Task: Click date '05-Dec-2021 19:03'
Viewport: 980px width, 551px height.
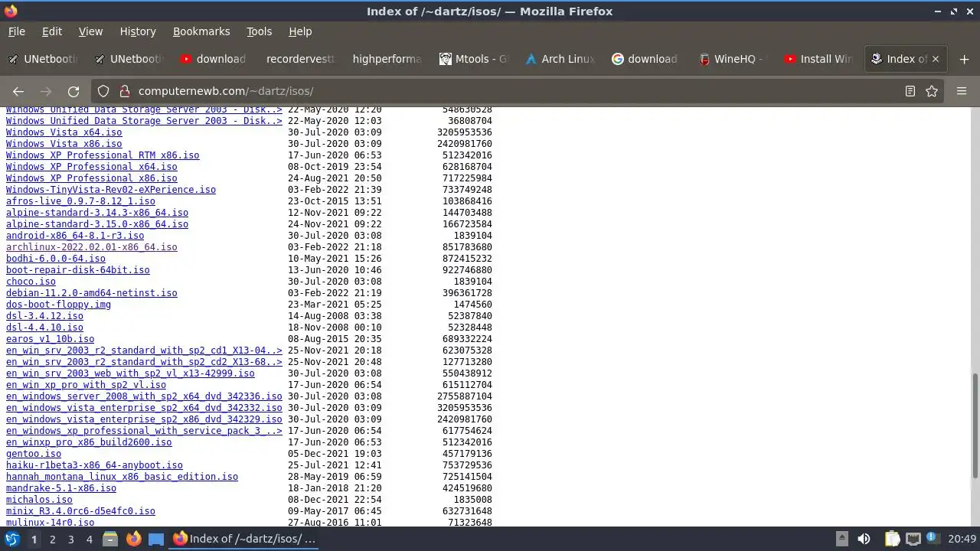Action: pos(335,454)
